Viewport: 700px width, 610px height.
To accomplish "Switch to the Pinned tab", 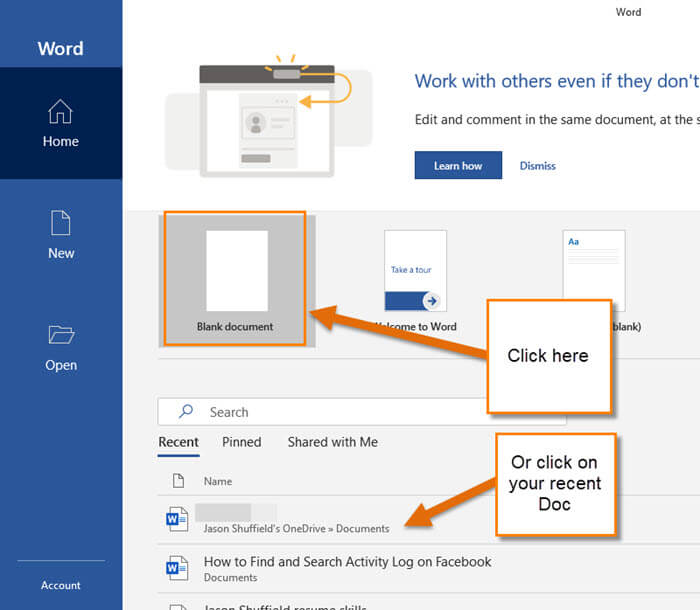I will (x=242, y=442).
